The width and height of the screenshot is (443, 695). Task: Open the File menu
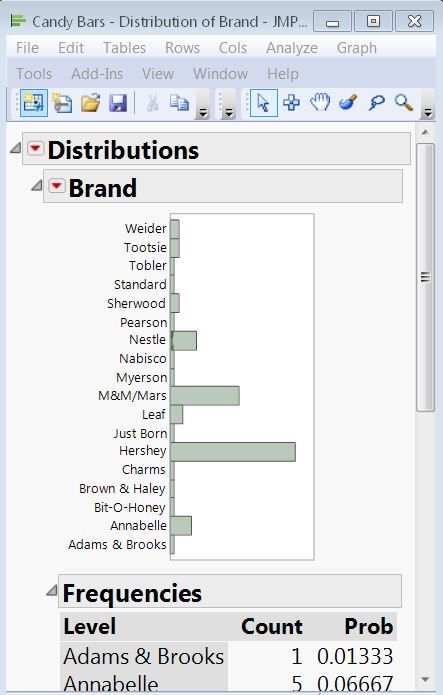click(x=27, y=48)
